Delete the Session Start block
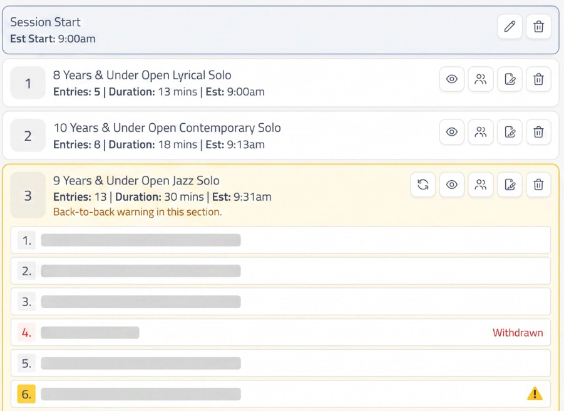The width and height of the screenshot is (564, 411). pyautogui.click(x=538, y=27)
